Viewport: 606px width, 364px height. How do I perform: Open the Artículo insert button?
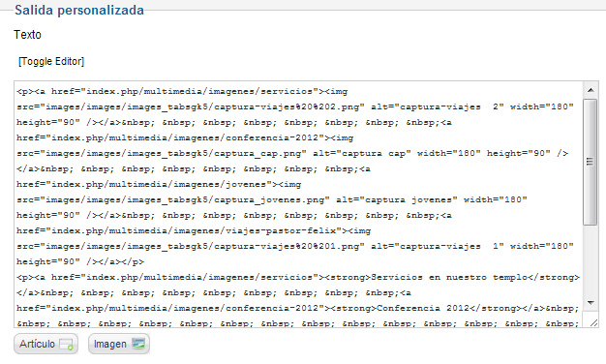[x=46, y=344]
